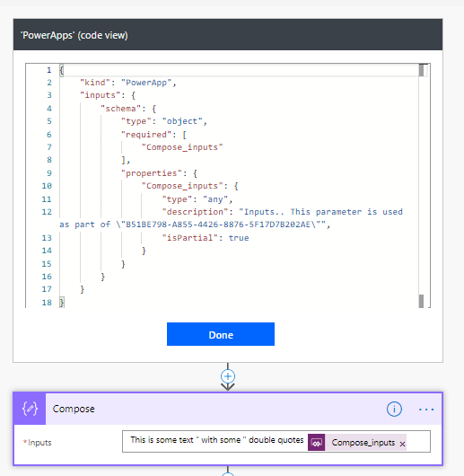Image resolution: width=464 pixels, height=476 pixels.
Task: Click the "inputs": { line
Action: coord(108,95)
